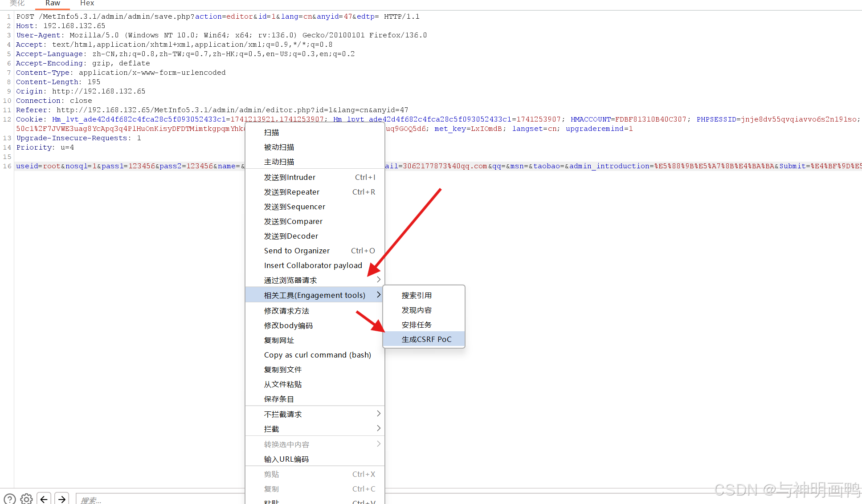Screen dimensions: 862x504
Task: Choose 修改请求方法 from the context menu
Action: coord(286,311)
